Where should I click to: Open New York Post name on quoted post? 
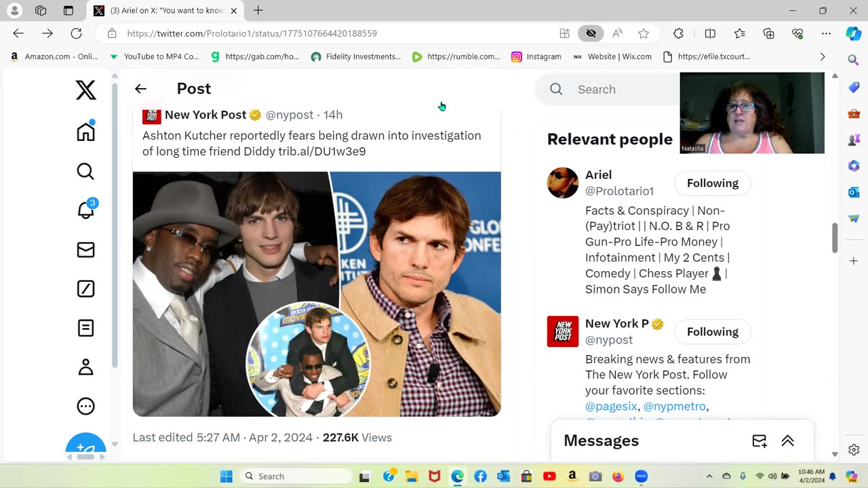point(205,115)
